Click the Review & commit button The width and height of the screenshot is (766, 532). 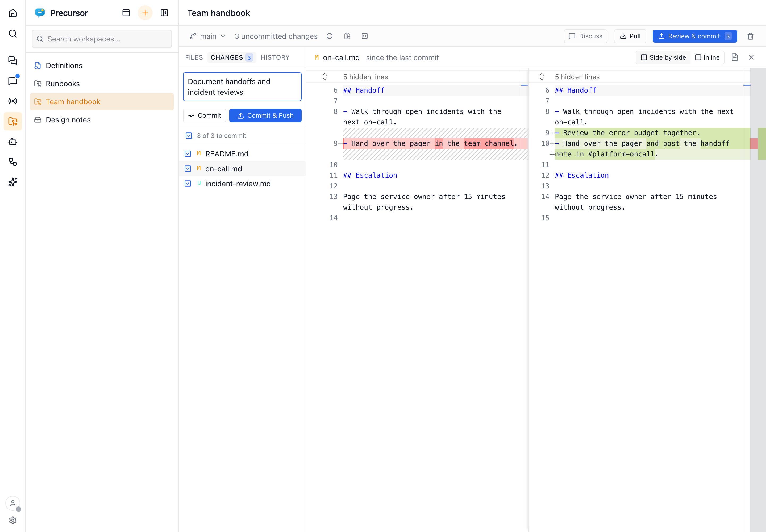(x=695, y=36)
